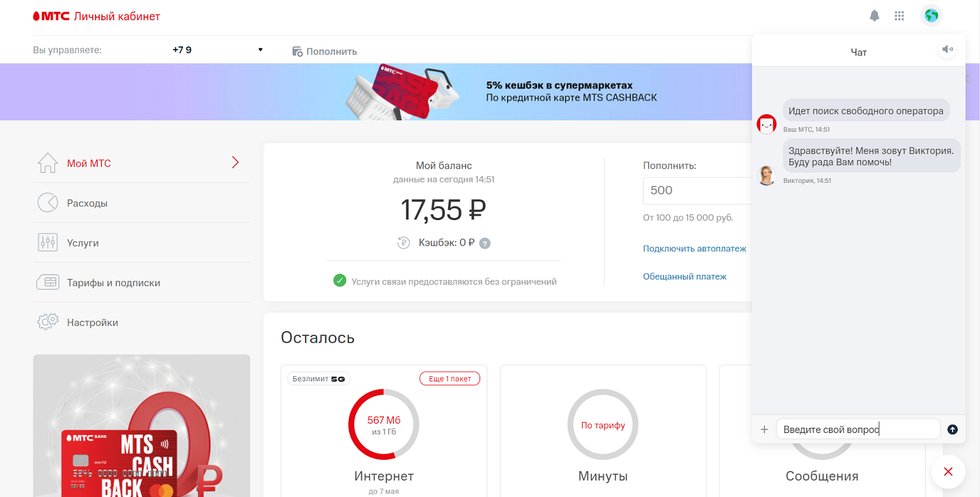Expand the Мой МТС chevron arrow
This screenshot has height=497, width=980.
pyautogui.click(x=236, y=163)
